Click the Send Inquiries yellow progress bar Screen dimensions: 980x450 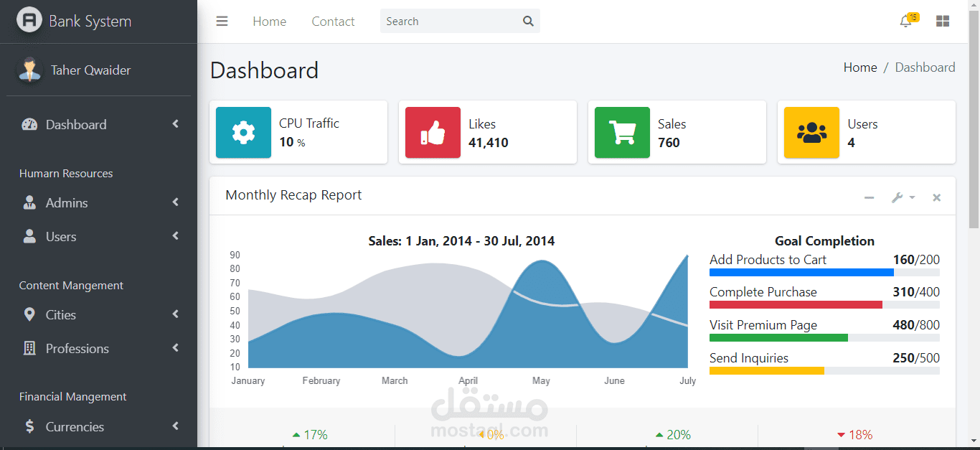824,370
